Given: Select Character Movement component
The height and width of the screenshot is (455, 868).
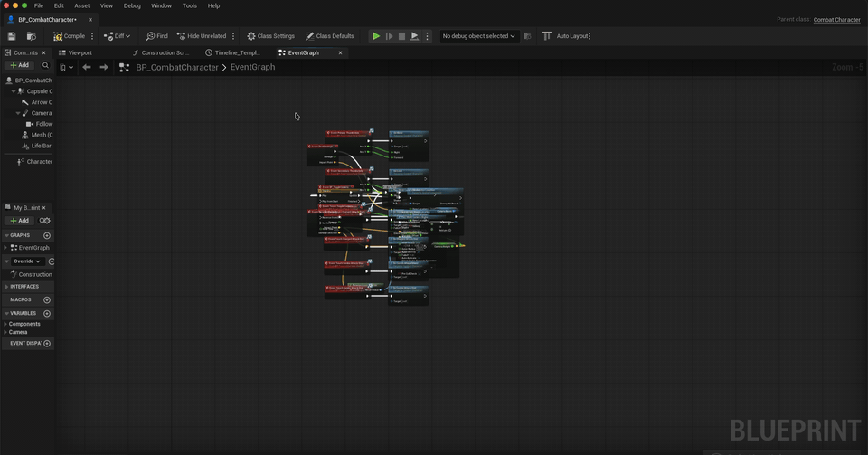Looking at the screenshot, I should (35, 162).
